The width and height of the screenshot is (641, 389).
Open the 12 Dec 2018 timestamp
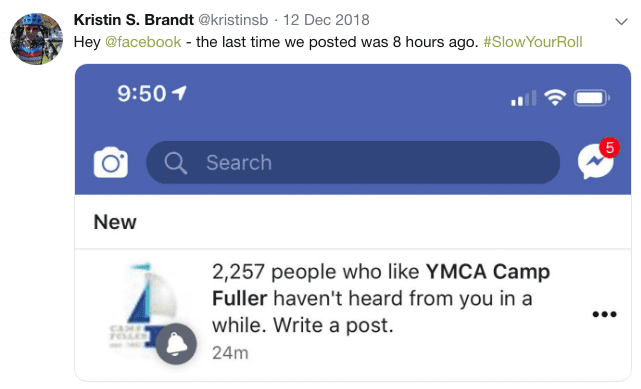click(326, 20)
